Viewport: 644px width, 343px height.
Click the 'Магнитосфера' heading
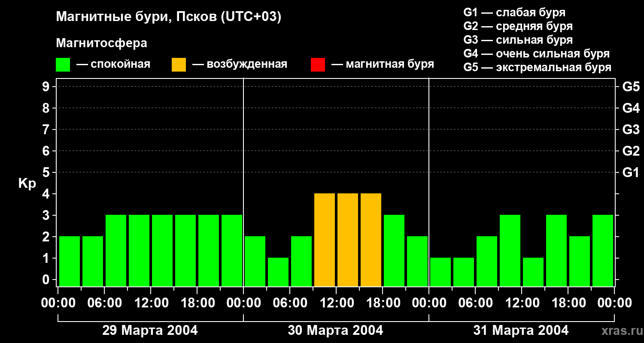pyautogui.click(x=101, y=43)
